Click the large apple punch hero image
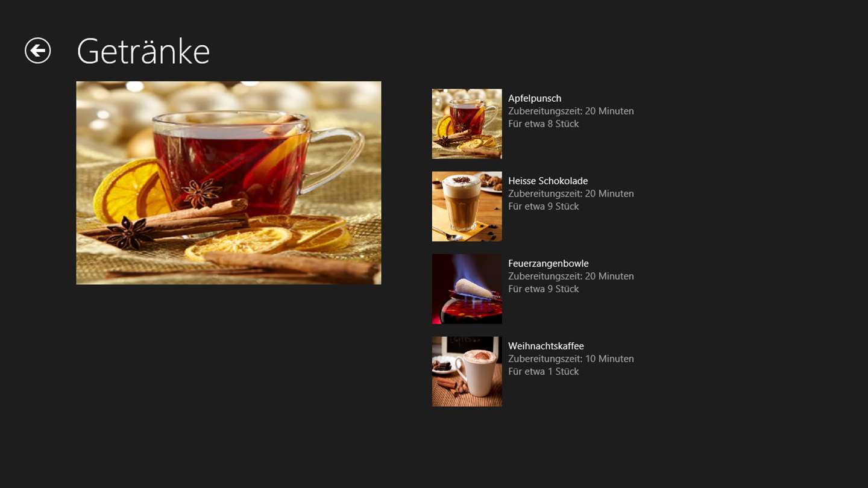 228,183
